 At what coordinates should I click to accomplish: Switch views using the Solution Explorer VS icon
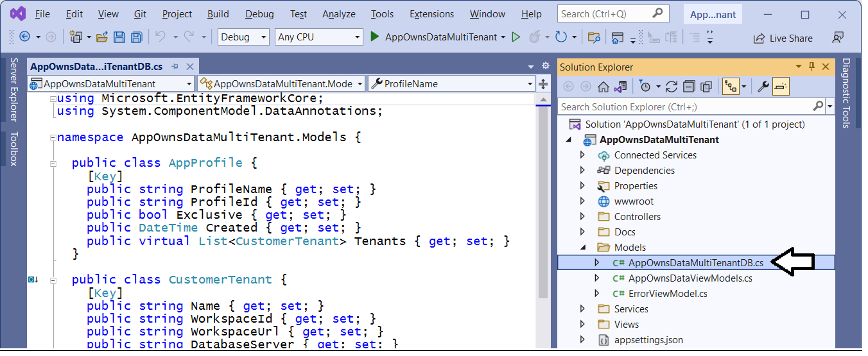(x=621, y=87)
